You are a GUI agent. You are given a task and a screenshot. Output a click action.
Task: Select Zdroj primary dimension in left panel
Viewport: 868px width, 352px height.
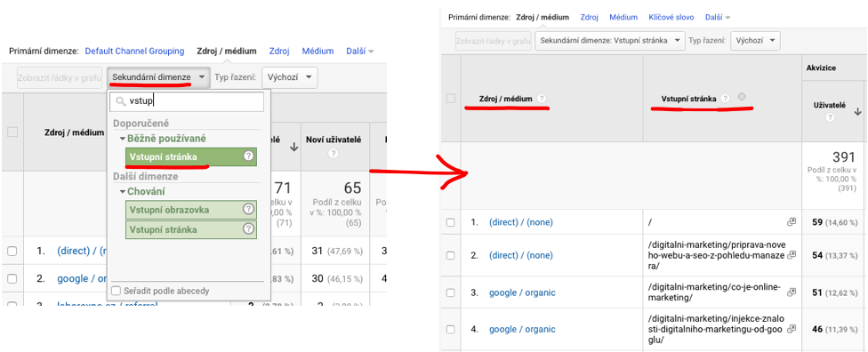(x=279, y=52)
